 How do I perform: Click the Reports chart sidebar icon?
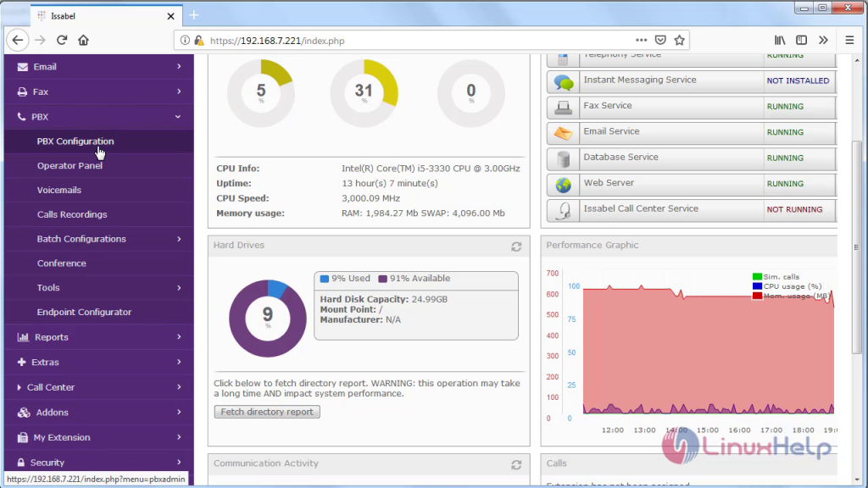click(x=23, y=337)
